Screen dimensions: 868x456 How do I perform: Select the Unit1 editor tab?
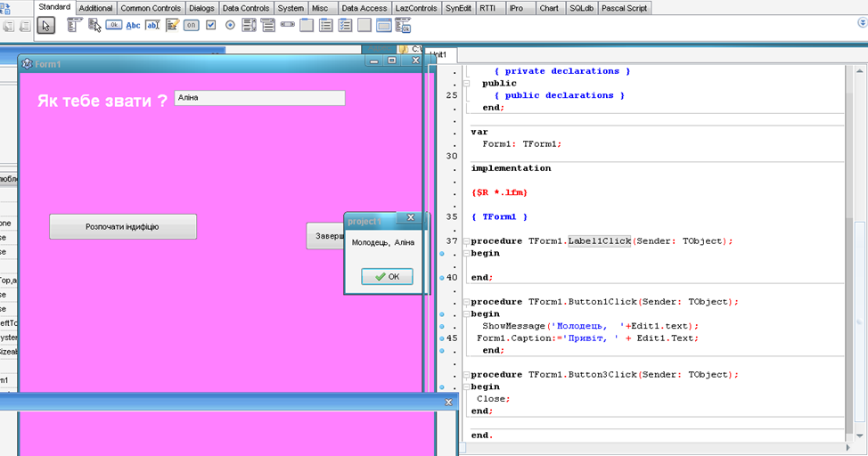click(440, 54)
